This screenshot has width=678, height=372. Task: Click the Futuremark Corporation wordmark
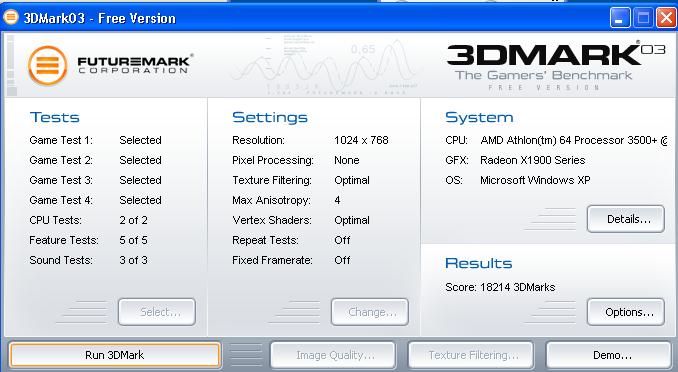pyautogui.click(x=135, y=64)
